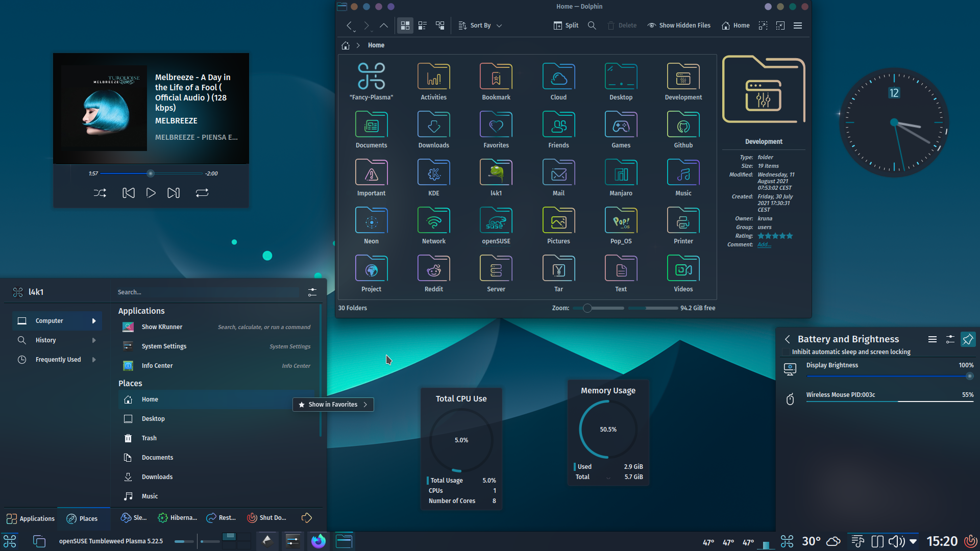Skip to next track in media widget

(174, 193)
